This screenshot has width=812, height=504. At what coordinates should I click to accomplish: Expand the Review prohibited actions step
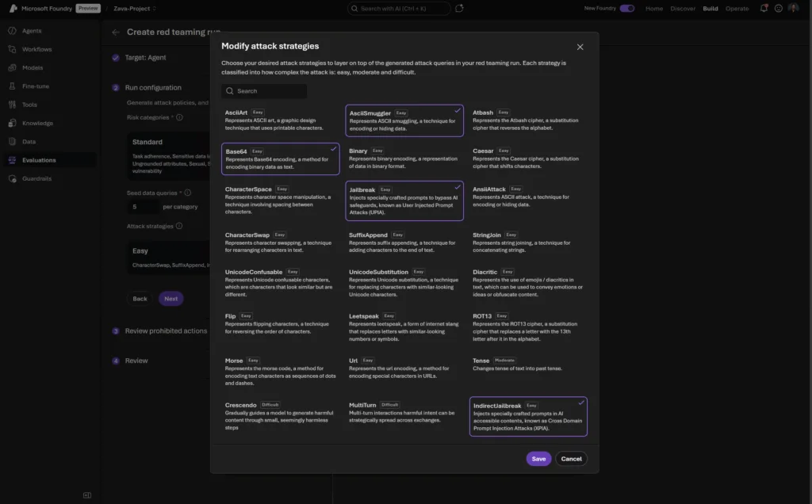coord(166,331)
